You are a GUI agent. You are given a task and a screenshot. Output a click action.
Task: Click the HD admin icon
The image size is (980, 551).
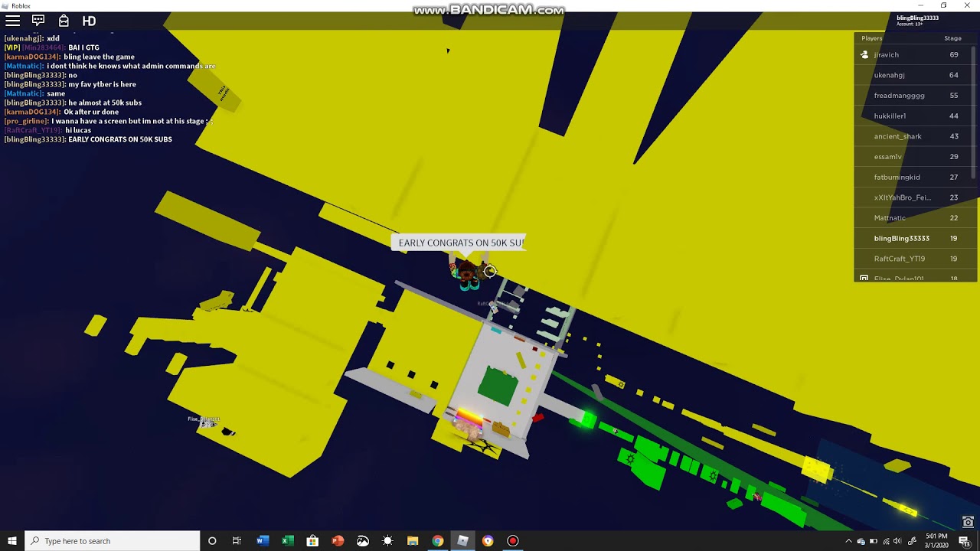point(89,21)
